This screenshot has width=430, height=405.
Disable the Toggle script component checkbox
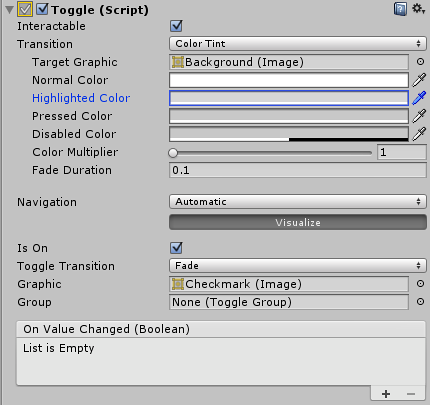tap(42, 9)
